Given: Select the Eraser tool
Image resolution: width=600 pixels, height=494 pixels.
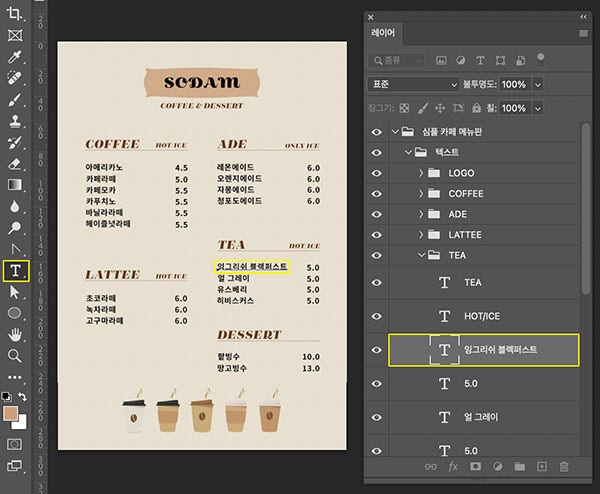Looking at the screenshot, I should click(15, 163).
